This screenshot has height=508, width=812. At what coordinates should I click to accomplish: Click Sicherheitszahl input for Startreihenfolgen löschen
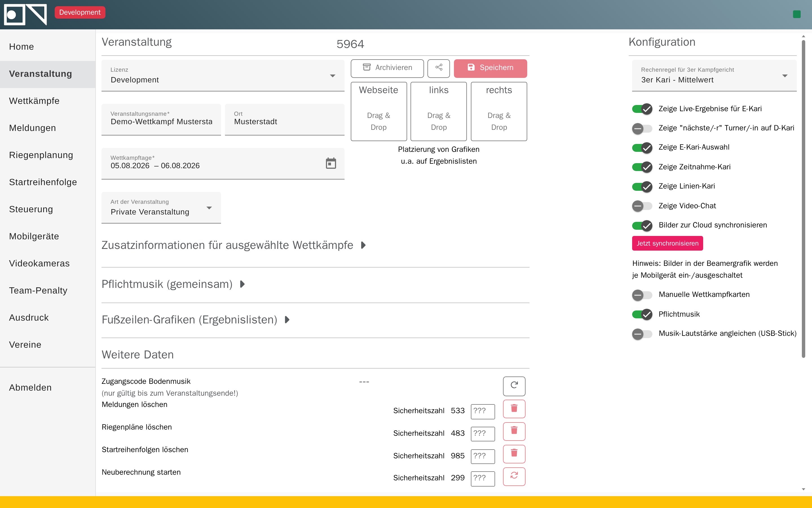483,456
